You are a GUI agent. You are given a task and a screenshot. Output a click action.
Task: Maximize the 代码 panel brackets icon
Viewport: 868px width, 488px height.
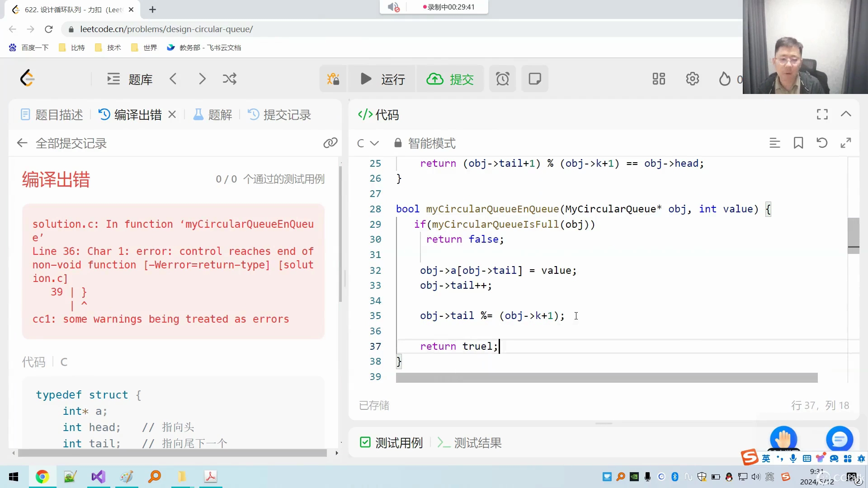click(822, 114)
